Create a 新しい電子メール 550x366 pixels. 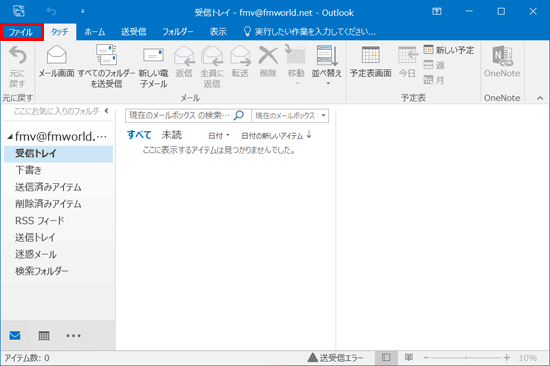(x=153, y=67)
